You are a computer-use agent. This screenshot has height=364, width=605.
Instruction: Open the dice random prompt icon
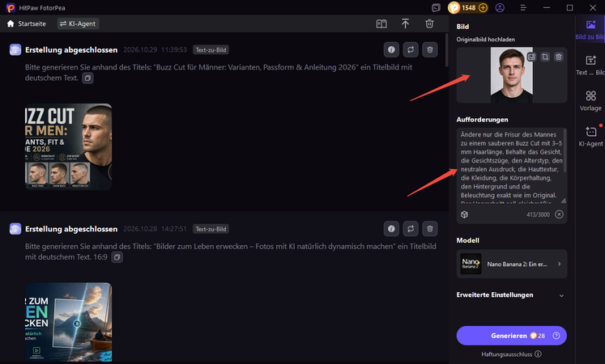pyautogui.click(x=465, y=214)
